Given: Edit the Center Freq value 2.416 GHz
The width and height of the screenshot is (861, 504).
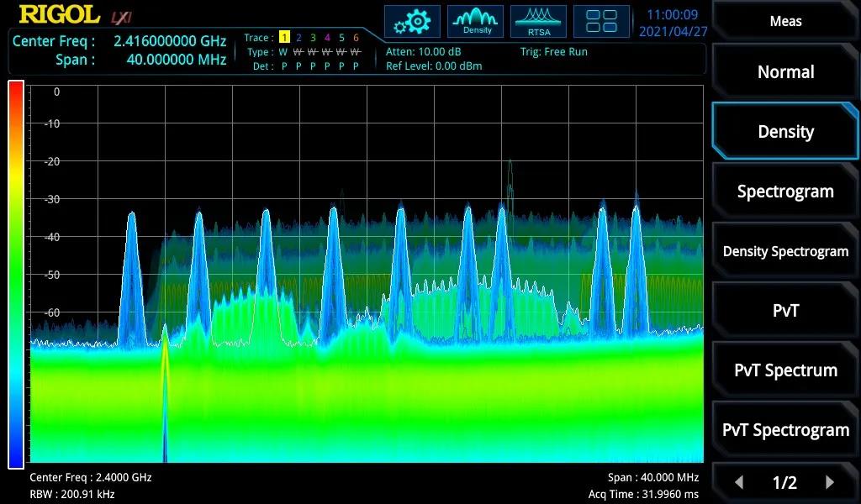Looking at the screenshot, I should (x=170, y=41).
